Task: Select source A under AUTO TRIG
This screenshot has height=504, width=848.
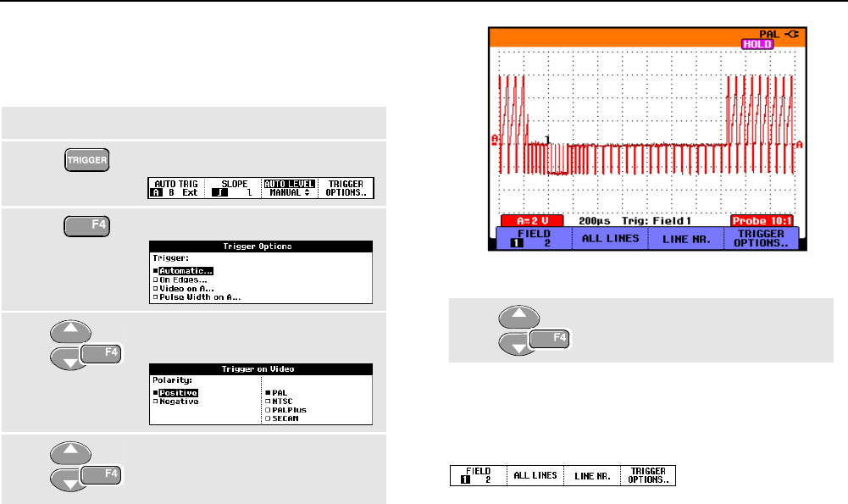Action: tap(156, 192)
